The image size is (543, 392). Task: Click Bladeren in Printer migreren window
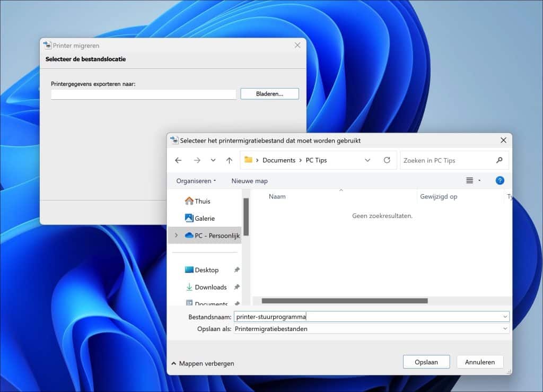click(x=269, y=94)
